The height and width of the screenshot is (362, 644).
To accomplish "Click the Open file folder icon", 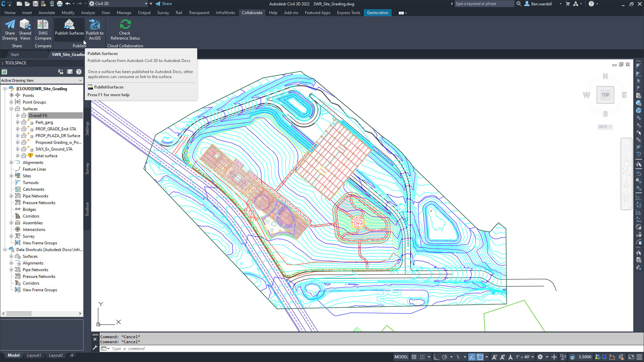I will pyautogui.click(x=27, y=4).
